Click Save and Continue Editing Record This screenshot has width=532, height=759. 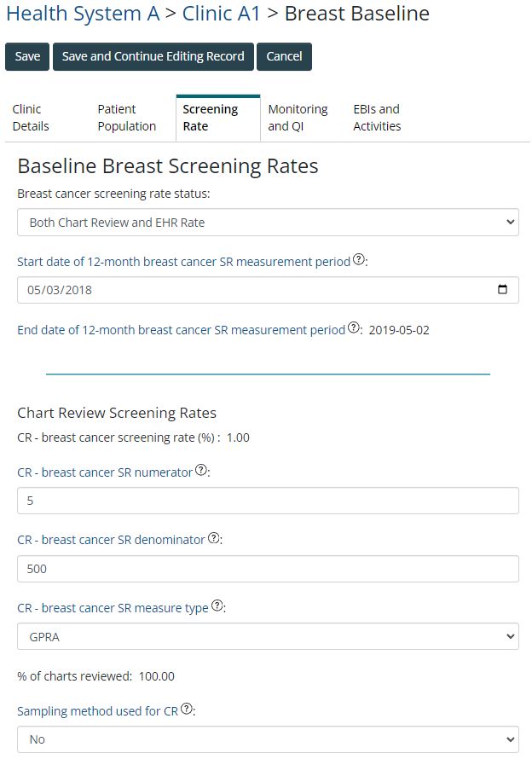[x=153, y=56]
